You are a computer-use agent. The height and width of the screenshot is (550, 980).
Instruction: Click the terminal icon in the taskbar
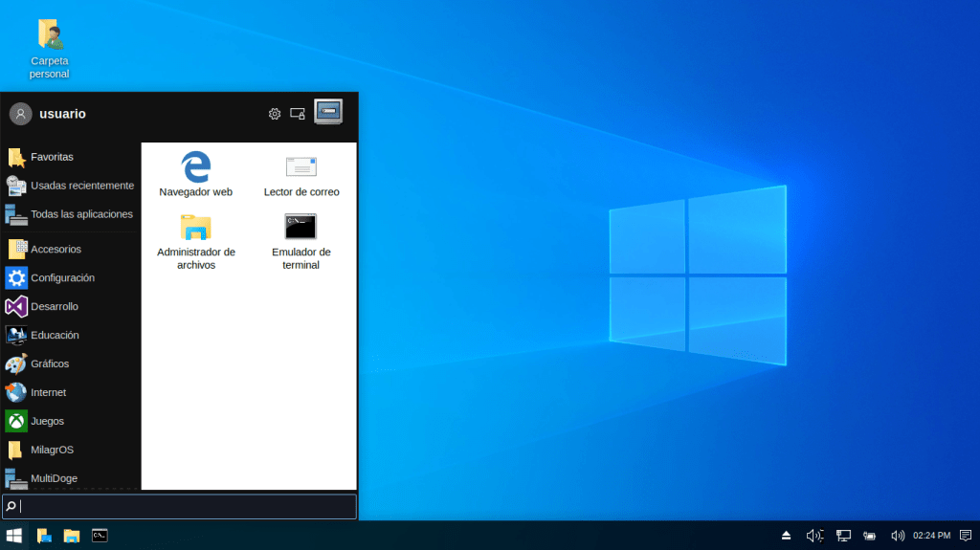pos(100,536)
